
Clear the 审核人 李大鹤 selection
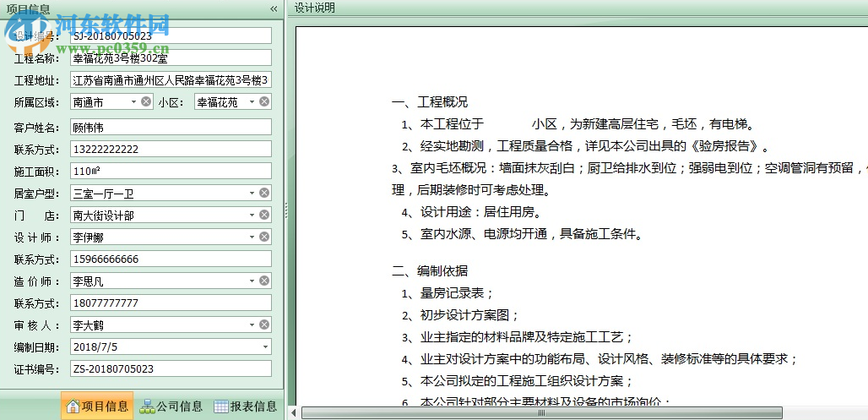tap(264, 325)
